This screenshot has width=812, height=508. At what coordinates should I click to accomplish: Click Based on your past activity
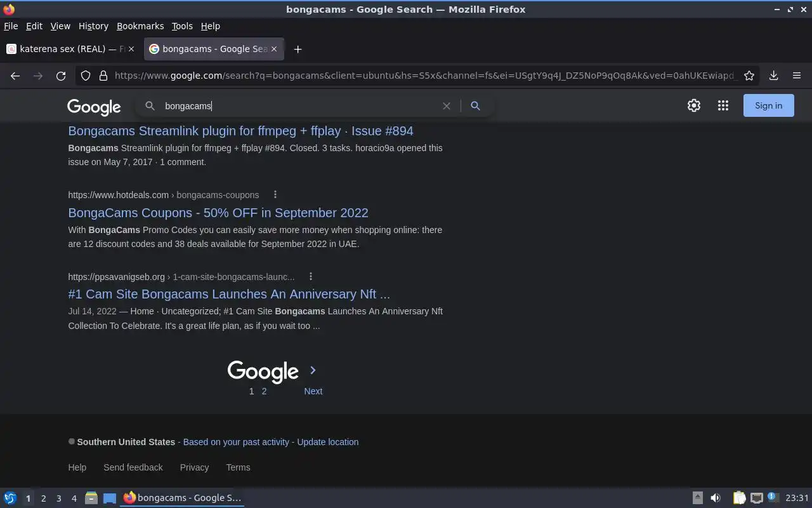point(236,442)
